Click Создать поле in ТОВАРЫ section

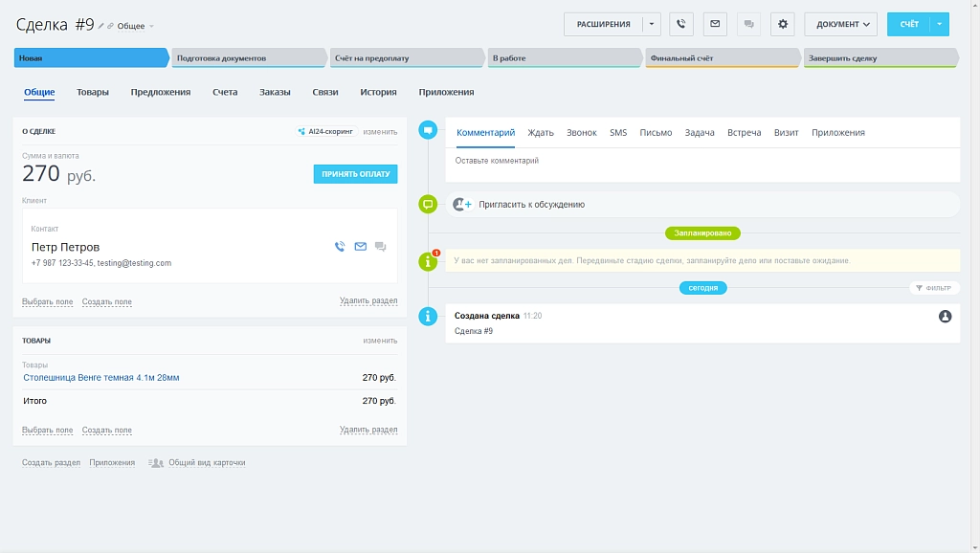pyautogui.click(x=107, y=431)
